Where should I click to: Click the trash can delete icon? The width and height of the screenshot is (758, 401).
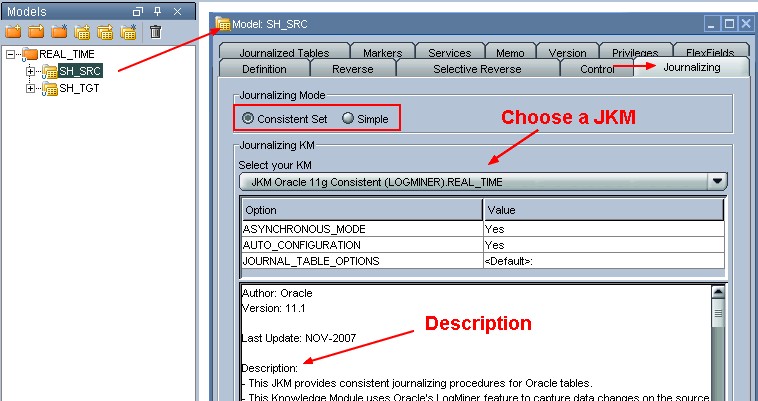click(155, 32)
